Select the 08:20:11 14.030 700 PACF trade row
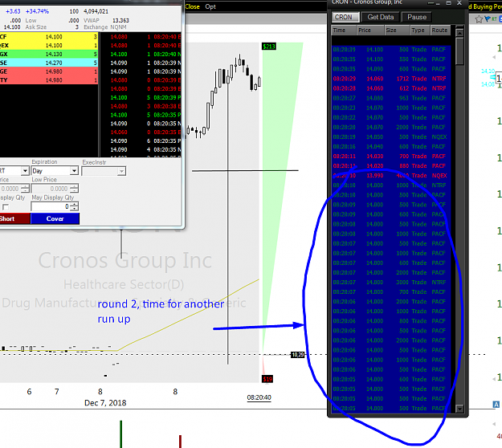 (391, 157)
